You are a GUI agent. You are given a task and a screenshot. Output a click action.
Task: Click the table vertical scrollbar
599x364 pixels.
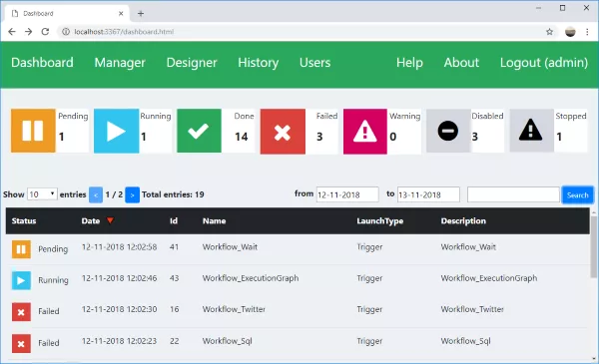tap(593, 247)
